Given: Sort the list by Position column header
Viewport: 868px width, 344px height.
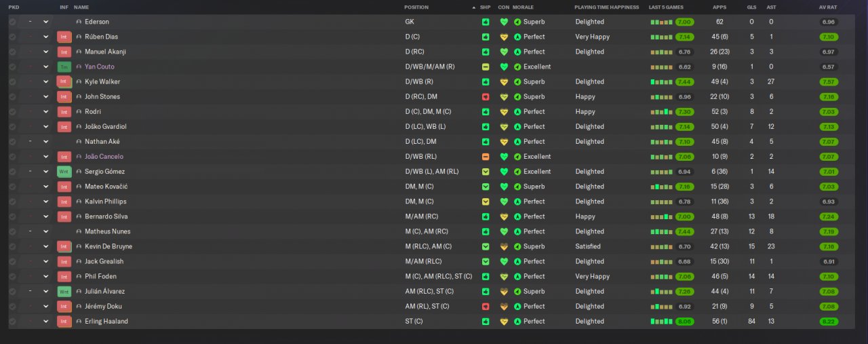Looking at the screenshot, I should [x=416, y=7].
